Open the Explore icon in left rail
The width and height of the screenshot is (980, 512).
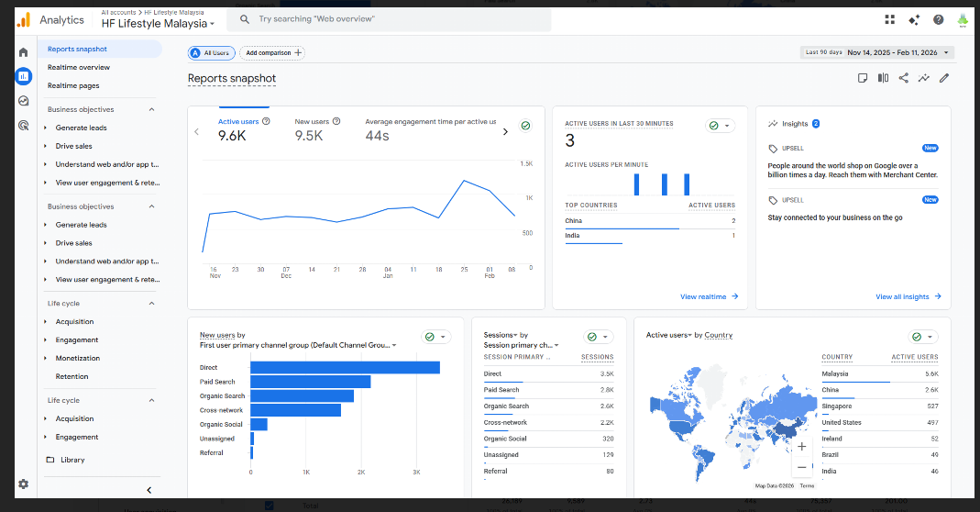pyautogui.click(x=23, y=101)
